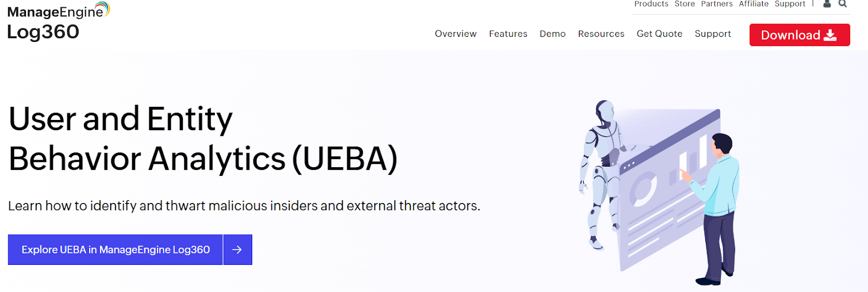Viewport: 868px width, 292px height.
Task: Click Explore UEBA in ManageEngine Log360
Action: coord(116,250)
